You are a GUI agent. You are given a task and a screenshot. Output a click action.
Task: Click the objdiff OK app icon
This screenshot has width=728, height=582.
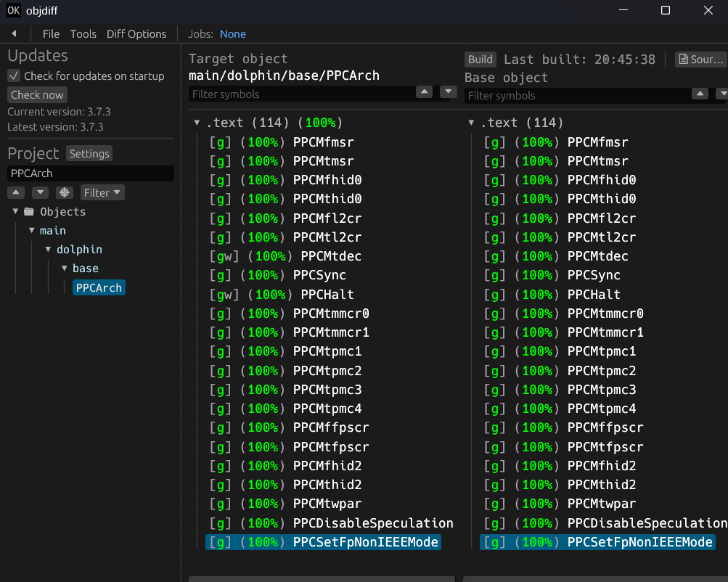(14, 10)
